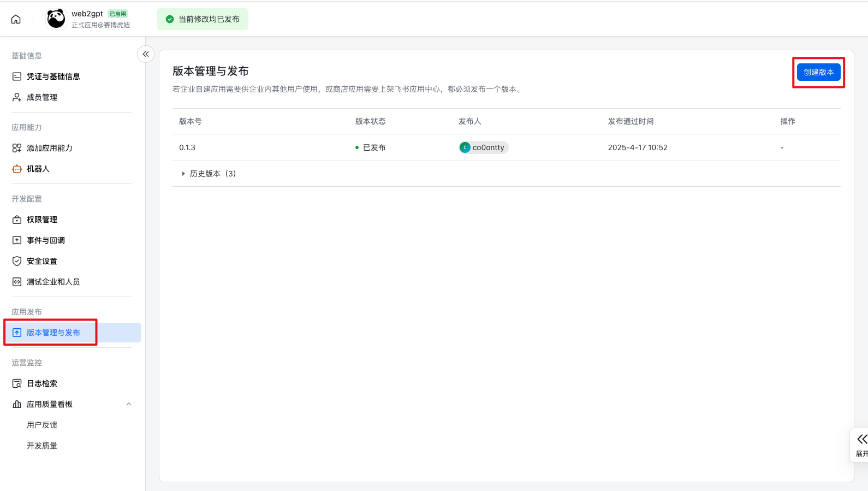Open 日志检索 log search
The image size is (868, 491).
(x=42, y=383)
